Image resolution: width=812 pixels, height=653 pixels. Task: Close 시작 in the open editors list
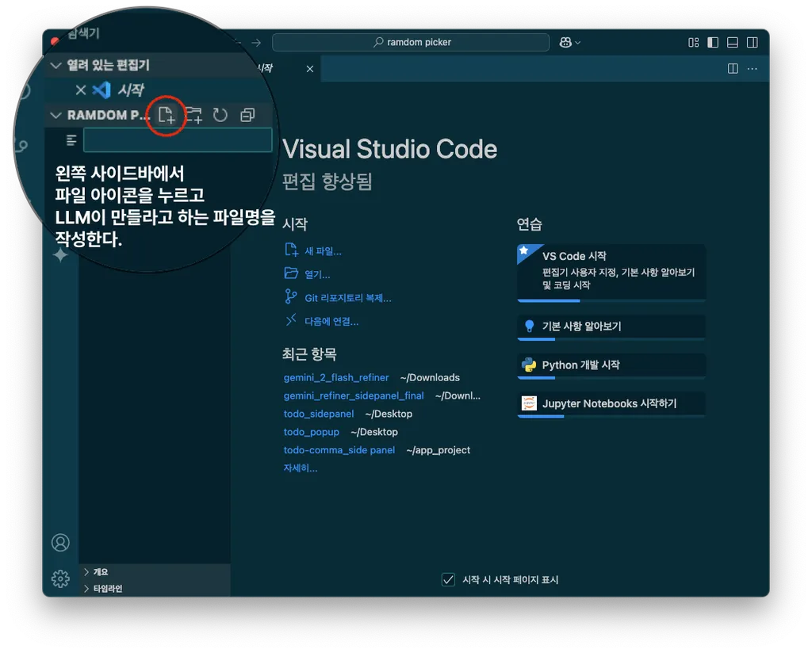coord(81,90)
